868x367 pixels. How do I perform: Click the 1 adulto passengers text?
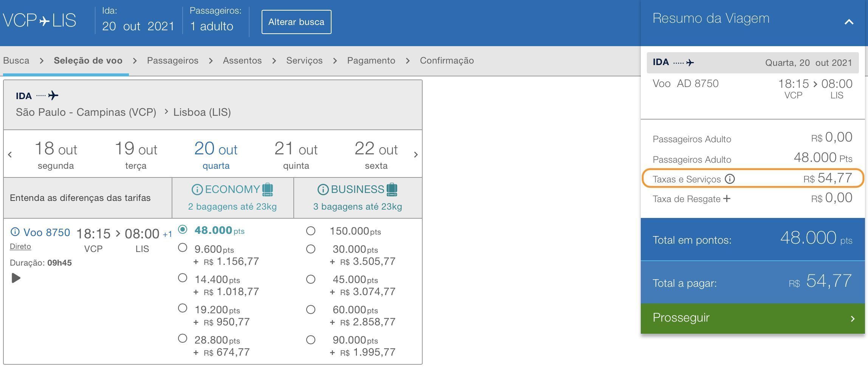point(212,26)
